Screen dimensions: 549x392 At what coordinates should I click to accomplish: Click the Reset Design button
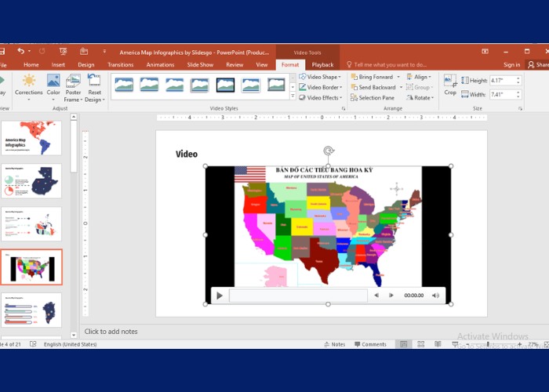95,88
